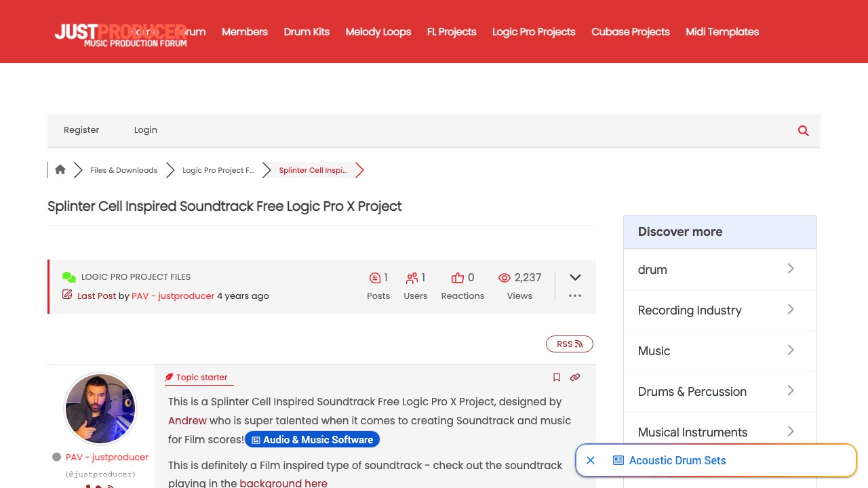Follow the Andrew link in the post
Viewport: 868px width, 488px height.
188,421
